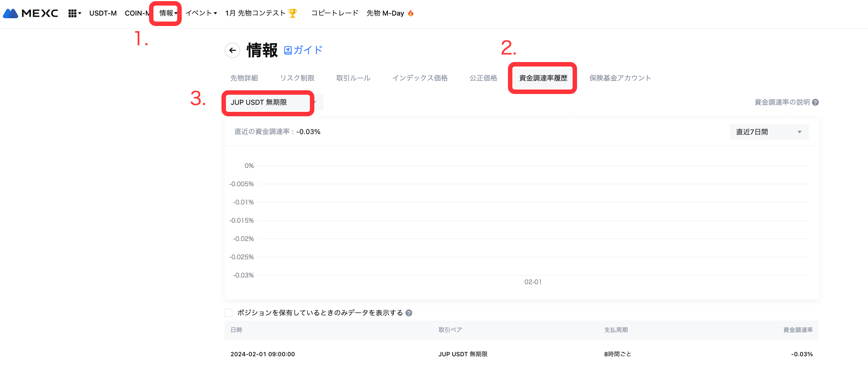
Task: Switch to the リスク制限 tab
Action: tap(297, 78)
